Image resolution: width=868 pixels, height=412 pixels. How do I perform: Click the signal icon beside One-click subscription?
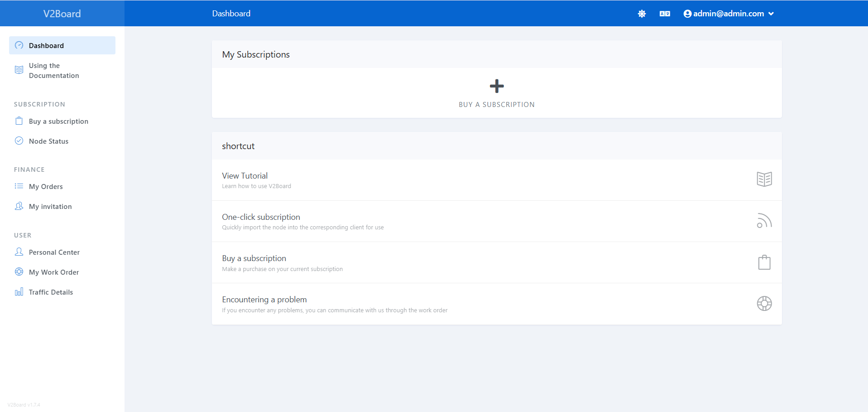[x=764, y=221]
